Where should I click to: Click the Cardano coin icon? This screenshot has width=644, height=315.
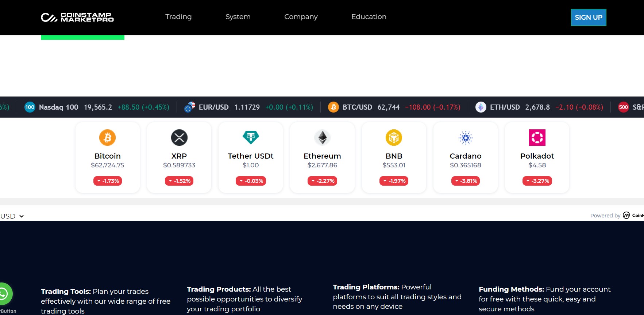(x=466, y=138)
